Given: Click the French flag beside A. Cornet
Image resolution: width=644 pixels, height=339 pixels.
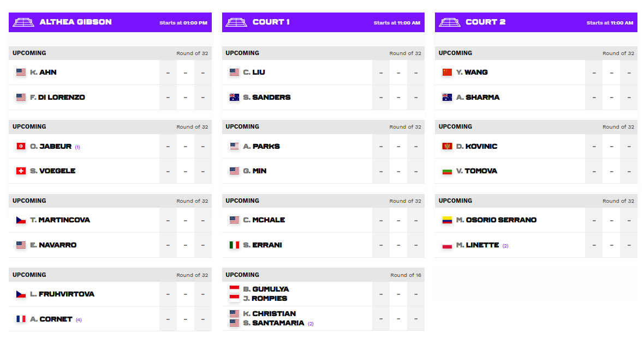Looking at the screenshot, I should 21,319.
